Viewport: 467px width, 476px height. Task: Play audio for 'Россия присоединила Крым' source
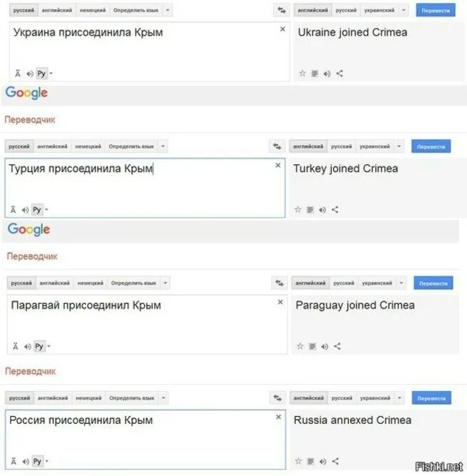(26, 462)
